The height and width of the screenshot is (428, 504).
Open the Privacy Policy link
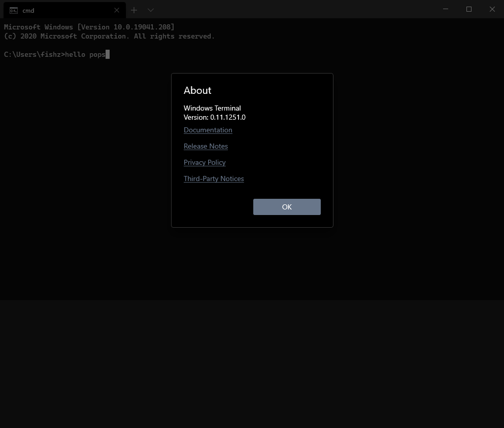[205, 162]
